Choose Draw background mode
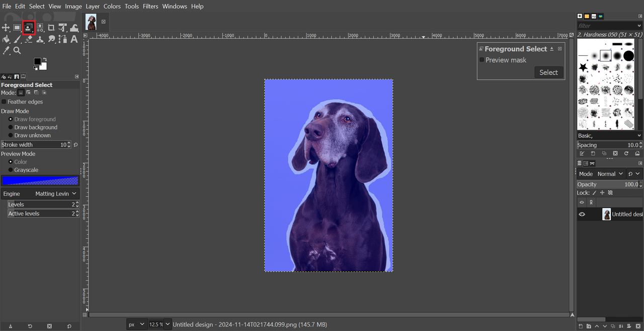The height and width of the screenshot is (331, 644). coord(11,127)
